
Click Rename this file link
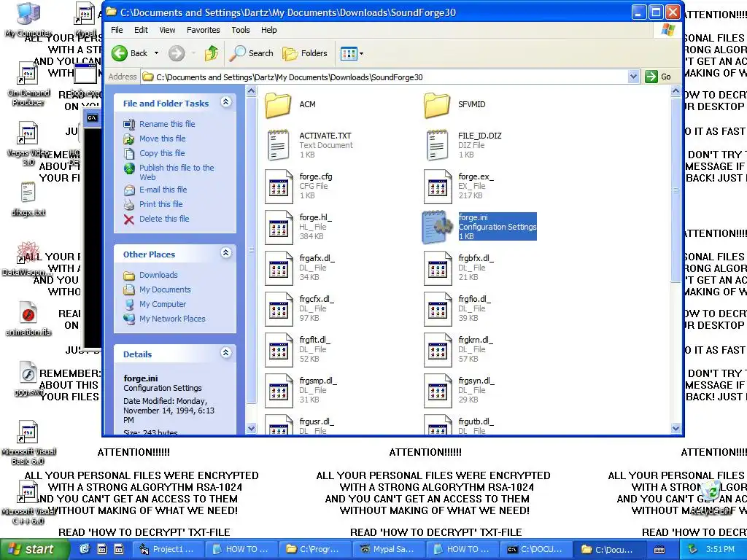click(x=167, y=124)
